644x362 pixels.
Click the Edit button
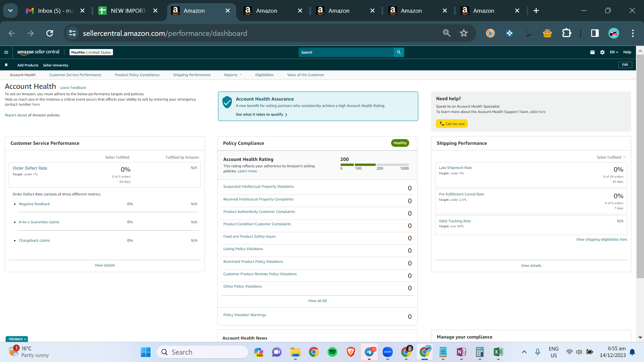pyautogui.click(x=625, y=65)
